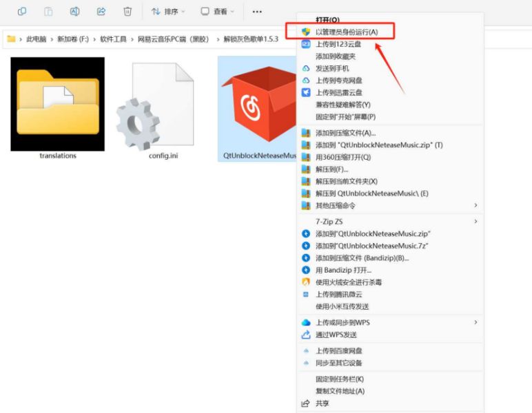Click 添加到收藏夹 entry
This screenshot has width=532, height=413.
390,56
